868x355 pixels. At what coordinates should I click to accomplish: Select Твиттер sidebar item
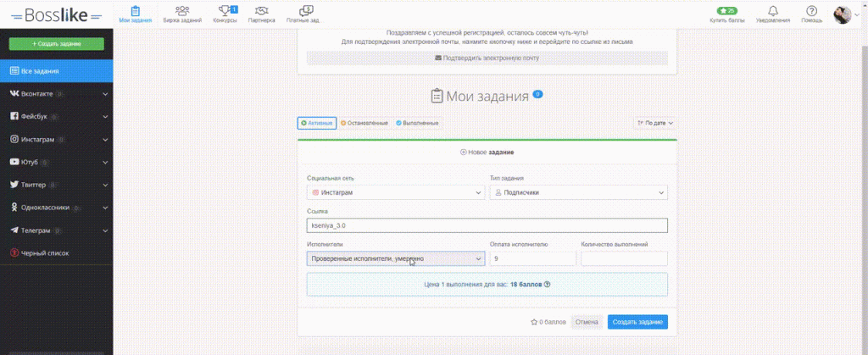(x=57, y=185)
